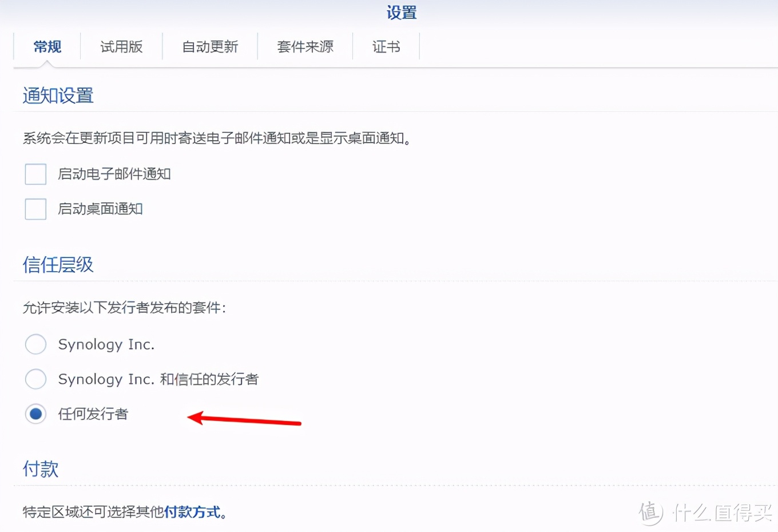Click the 通知设置 section heading

(57, 96)
